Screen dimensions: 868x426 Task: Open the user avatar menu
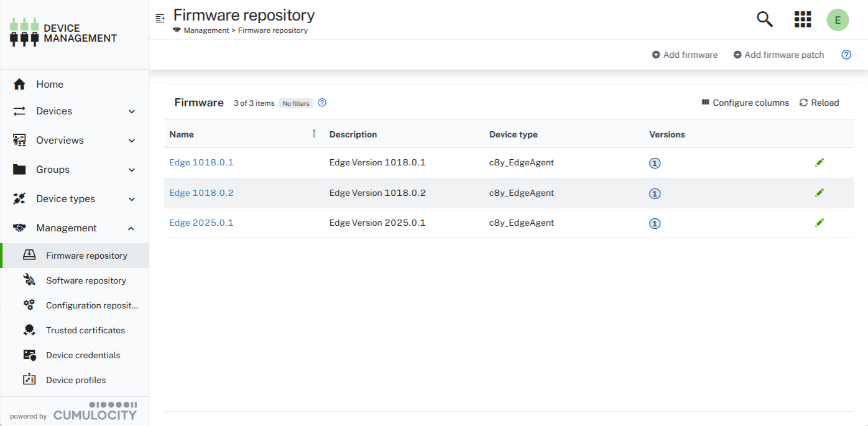838,19
